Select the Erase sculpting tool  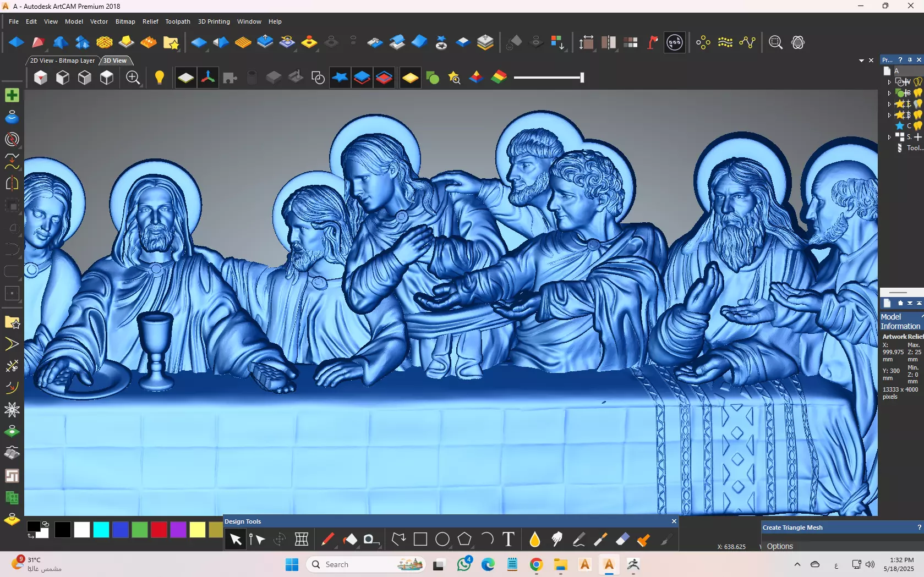(622, 540)
